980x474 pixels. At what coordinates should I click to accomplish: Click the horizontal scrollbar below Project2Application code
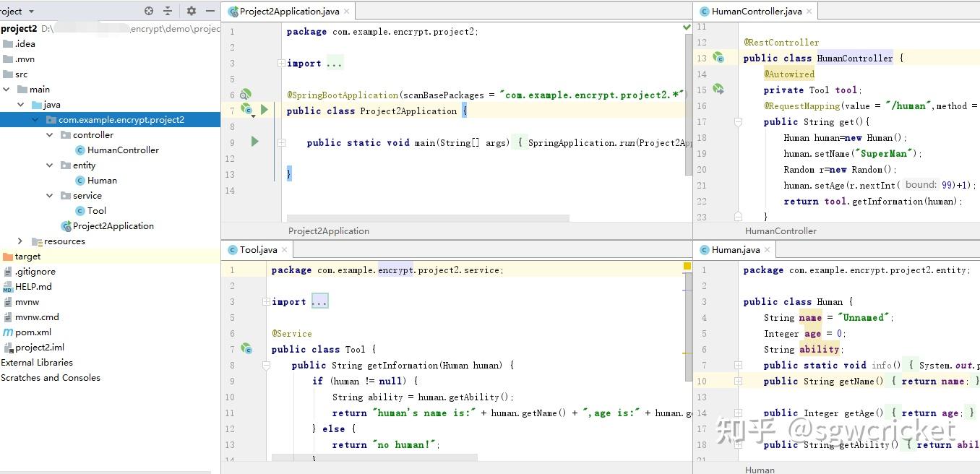[x=426, y=215]
